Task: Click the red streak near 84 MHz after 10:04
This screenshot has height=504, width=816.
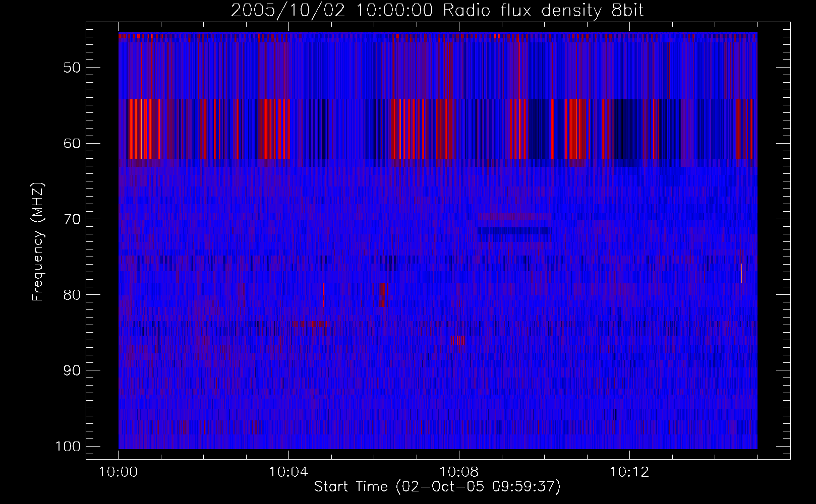Action: [311, 324]
